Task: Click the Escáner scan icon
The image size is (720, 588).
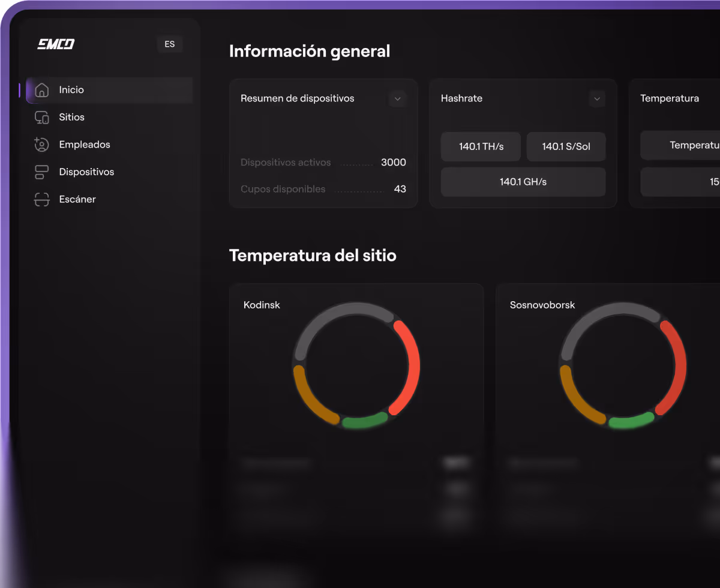Action: click(x=41, y=199)
